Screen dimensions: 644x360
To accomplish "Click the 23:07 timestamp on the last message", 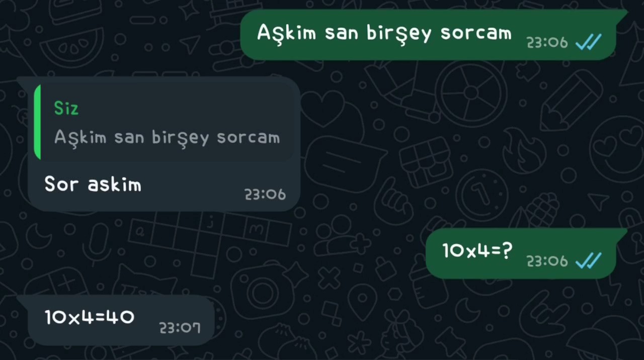I will click(x=180, y=328).
